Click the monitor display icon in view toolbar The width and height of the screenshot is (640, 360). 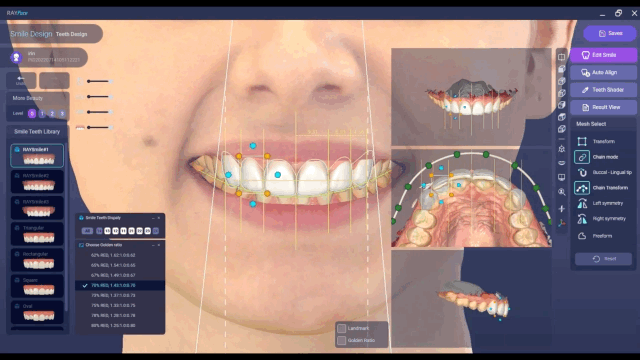click(562, 177)
